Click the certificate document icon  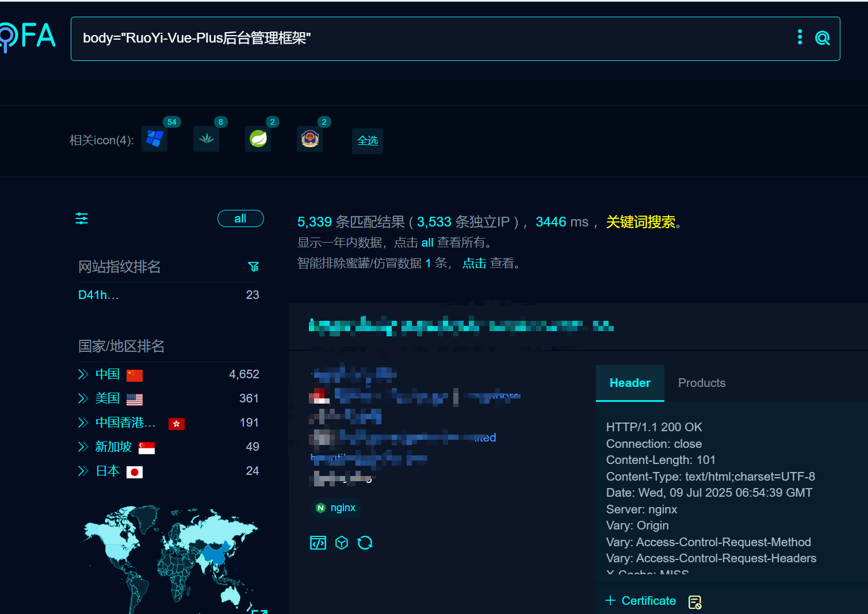click(x=695, y=602)
